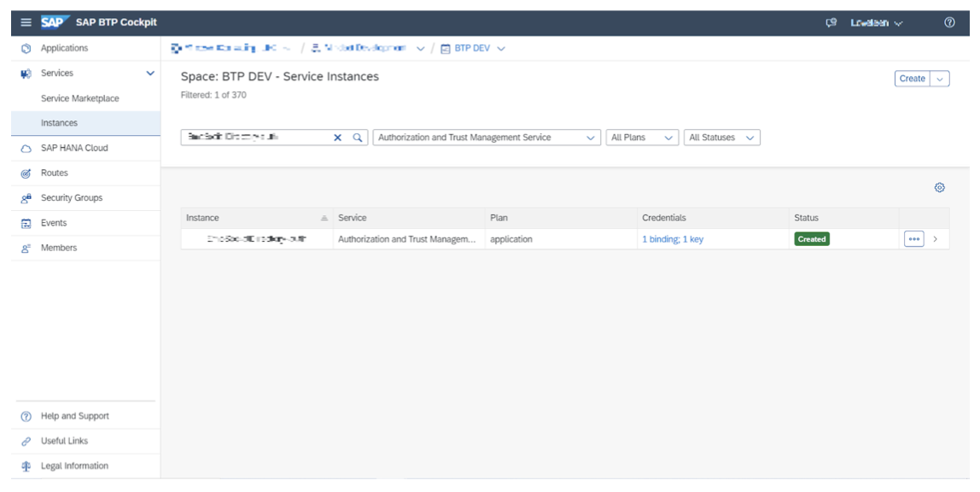Collapse the Services section chevron
This screenshot has width=980, height=492.
pyautogui.click(x=150, y=73)
